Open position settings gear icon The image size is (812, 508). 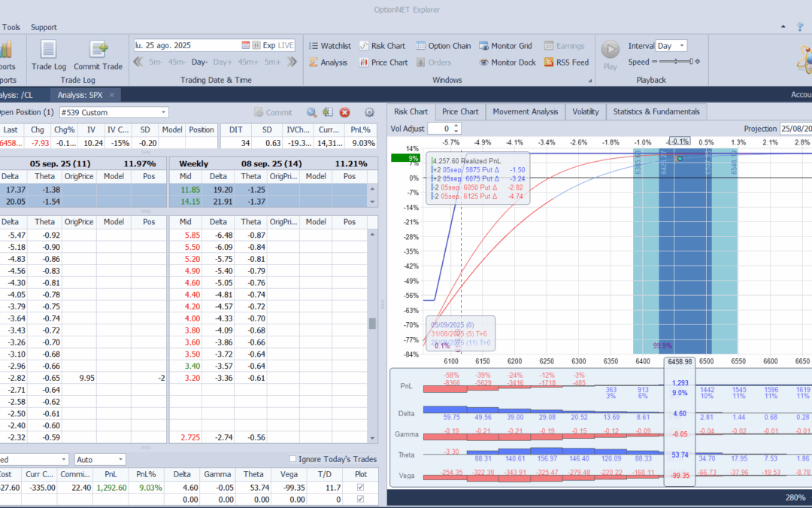[369, 112]
